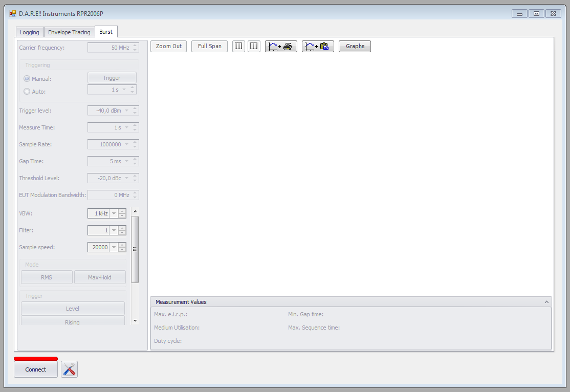The width and height of the screenshot is (570, 392).
Task: Click the red connection status indicator
Action: [36, 359]
